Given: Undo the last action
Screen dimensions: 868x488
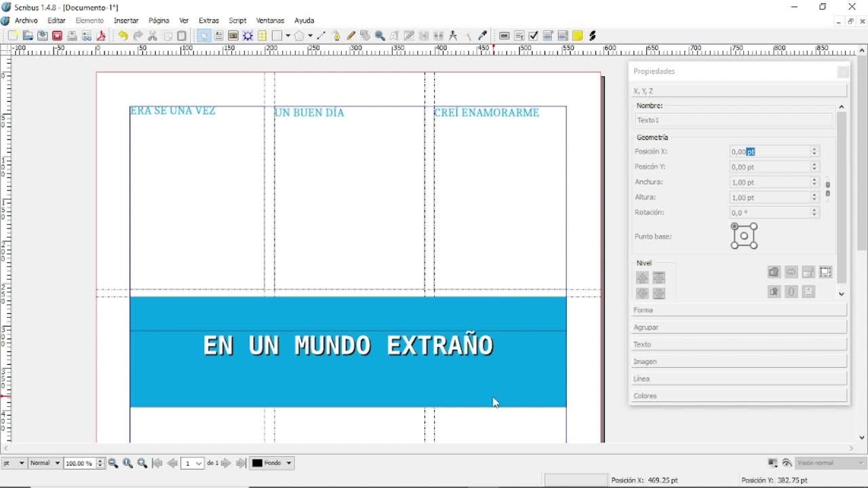Looking at the screenshot, I should click(123, 36).
